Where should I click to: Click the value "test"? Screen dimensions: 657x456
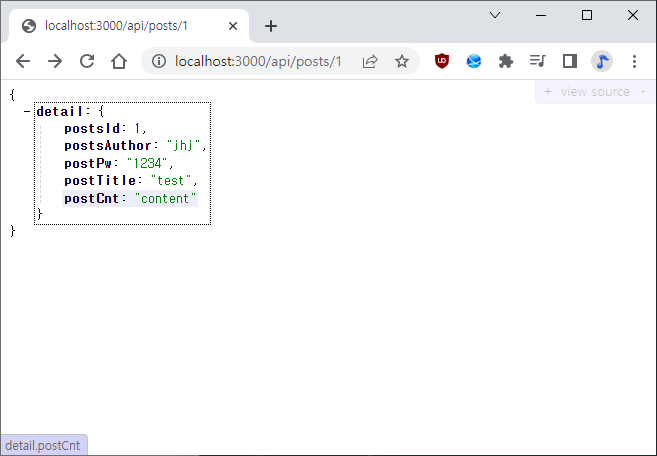pyautogui.click(x=171, y=181)
